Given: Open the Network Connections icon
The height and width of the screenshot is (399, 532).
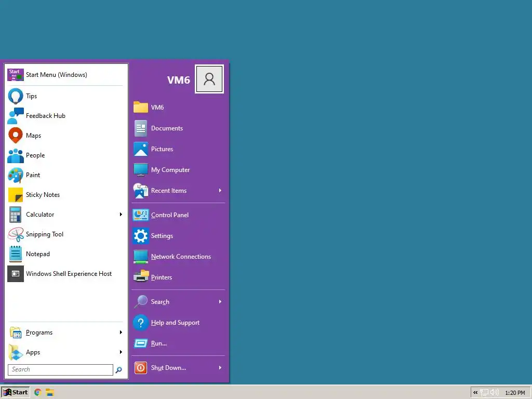Looking at the screenshot, I should point(141,257).
